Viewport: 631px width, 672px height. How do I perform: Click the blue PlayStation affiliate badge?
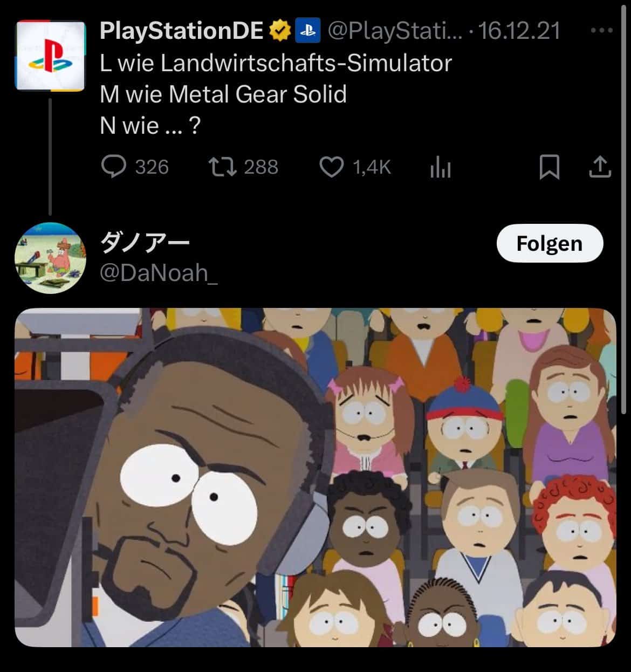308,31
